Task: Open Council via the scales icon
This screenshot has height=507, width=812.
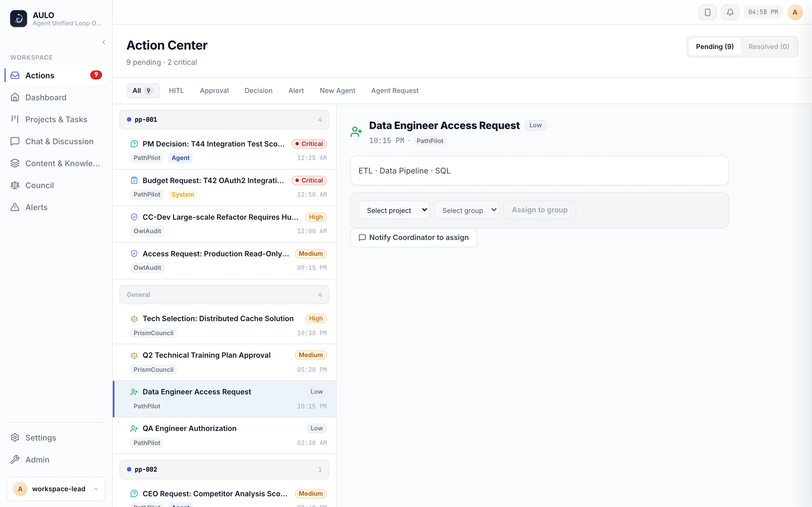Action: [15, 185]
